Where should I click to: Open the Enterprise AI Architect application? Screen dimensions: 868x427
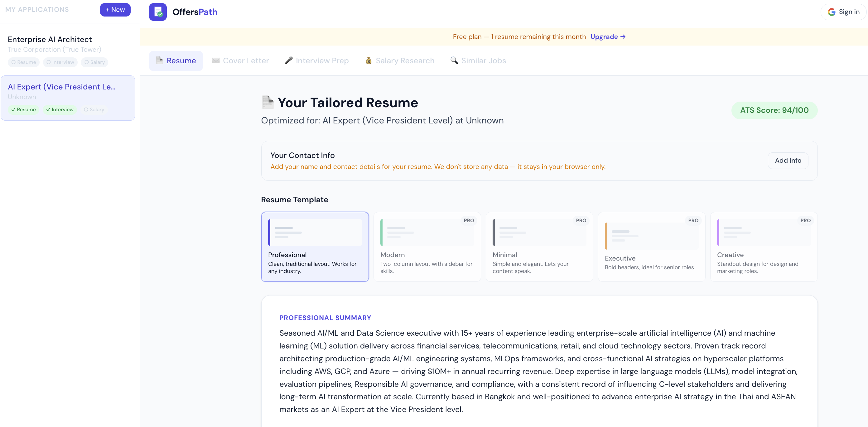[x=50, y=40]
